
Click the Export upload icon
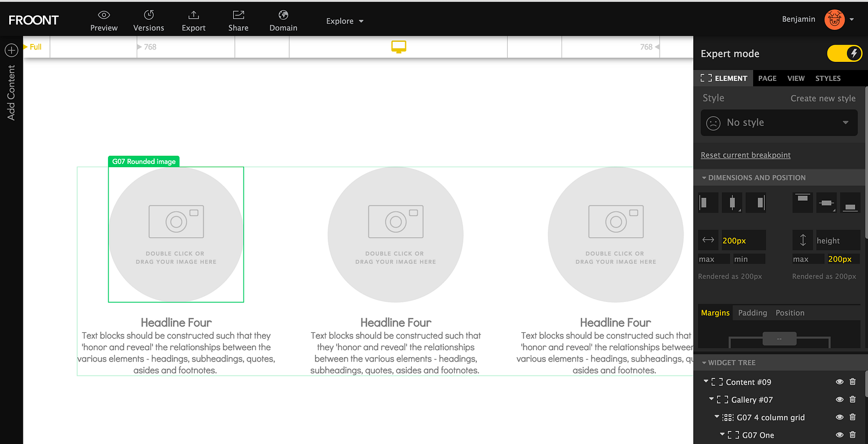pyautogui.click(x=194, y=15)
